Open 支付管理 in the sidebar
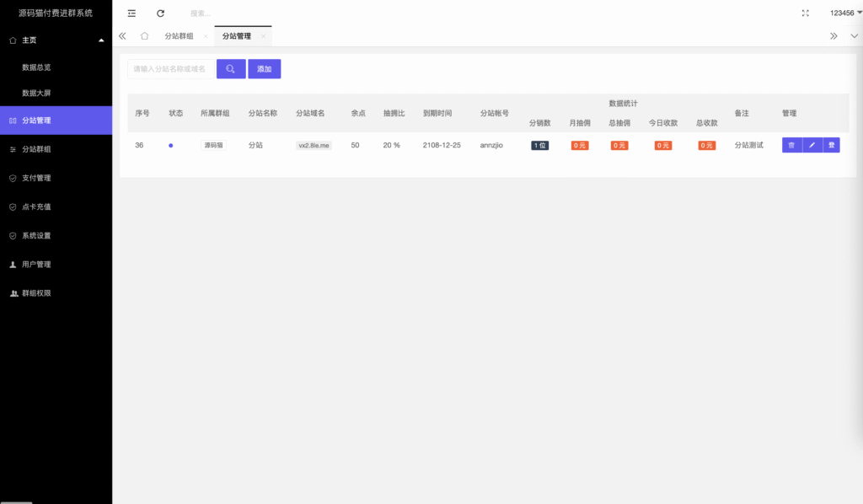The image size is (863, 504). [36, 178]
